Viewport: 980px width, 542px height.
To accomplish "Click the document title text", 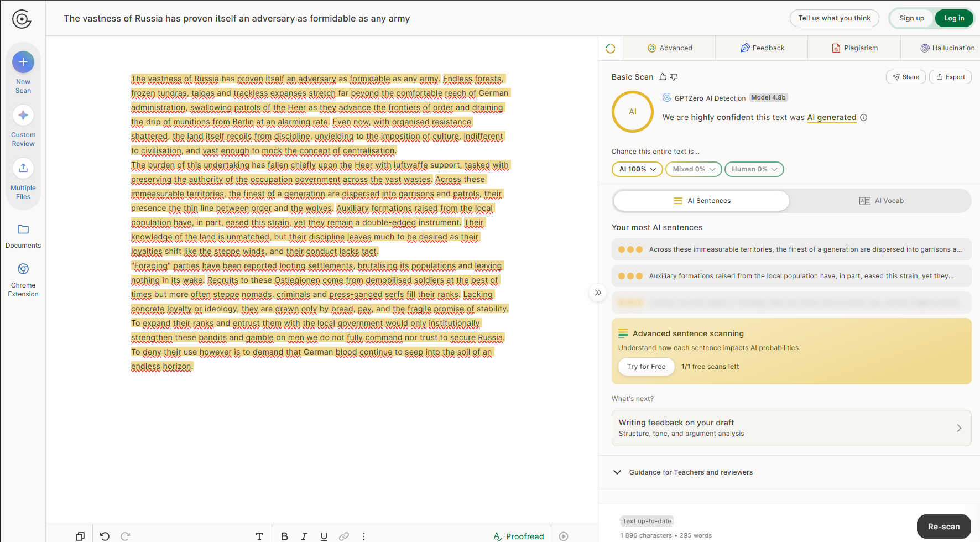I will point(237,18).
